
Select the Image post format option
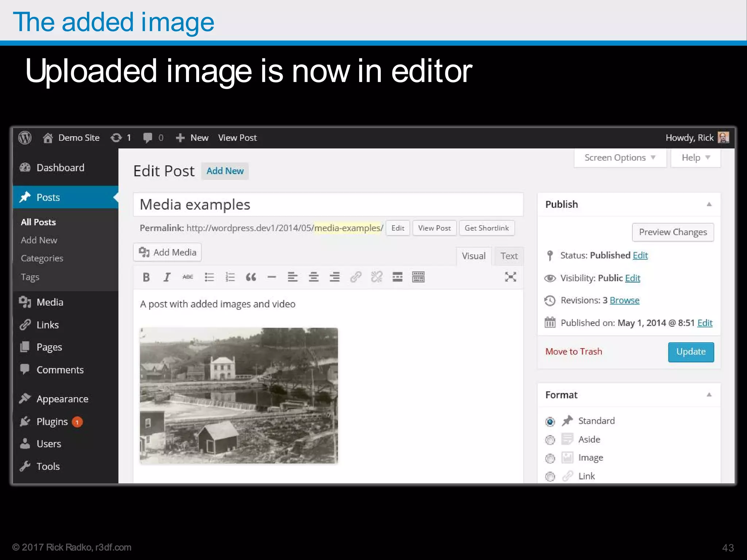tap(550, 458)
